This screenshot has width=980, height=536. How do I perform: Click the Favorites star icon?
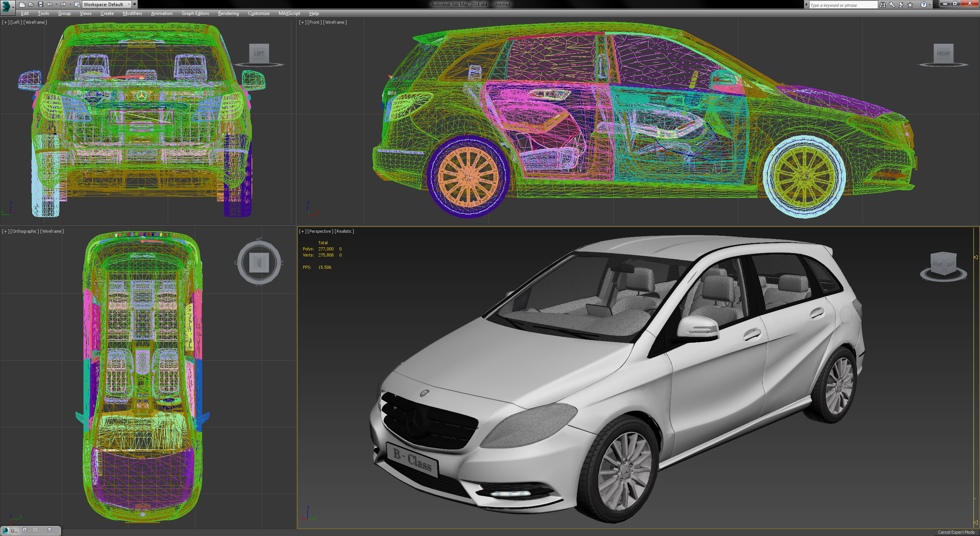click(910, 5)
